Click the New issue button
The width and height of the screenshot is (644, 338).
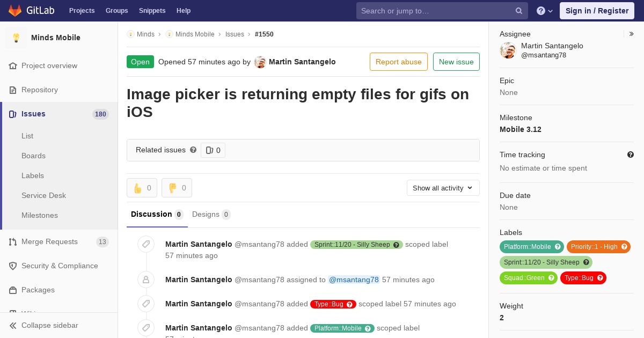(456, 62)
